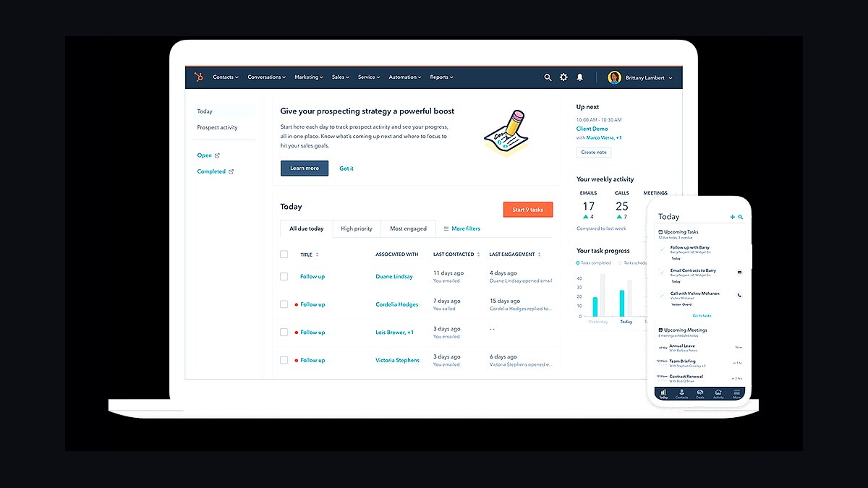Click external-link icon beside Completed

pyautogui.click(x=231, y=171)
